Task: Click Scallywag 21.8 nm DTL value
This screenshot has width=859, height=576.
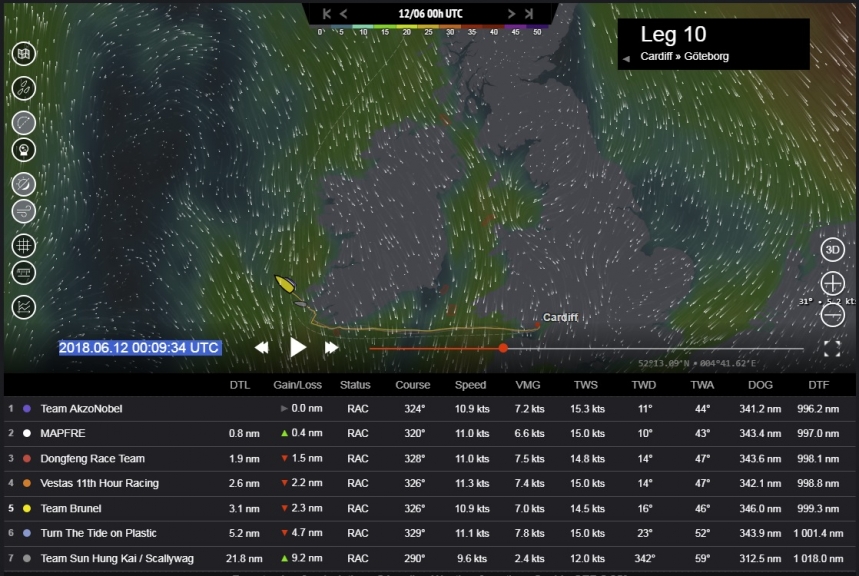Action: (x=244, y=558)
